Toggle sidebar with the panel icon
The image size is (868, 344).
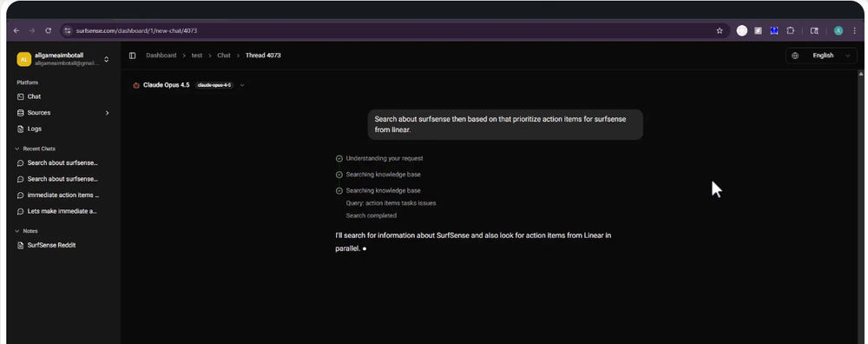click(132, 56)
